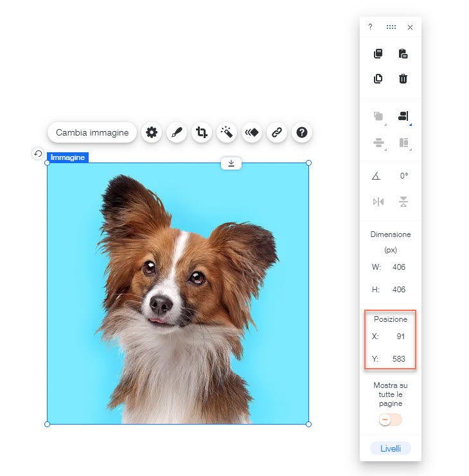Viewport: 469px width, 476px height.
Task: Click the download arrow handle above image
Action: (x=231, y=163)
